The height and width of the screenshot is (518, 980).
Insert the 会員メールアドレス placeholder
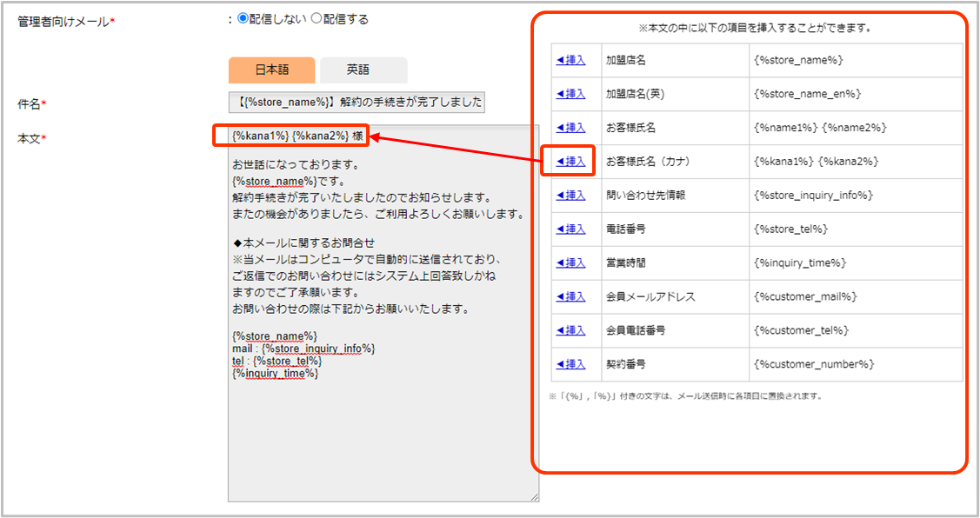[x=570, y=297]
